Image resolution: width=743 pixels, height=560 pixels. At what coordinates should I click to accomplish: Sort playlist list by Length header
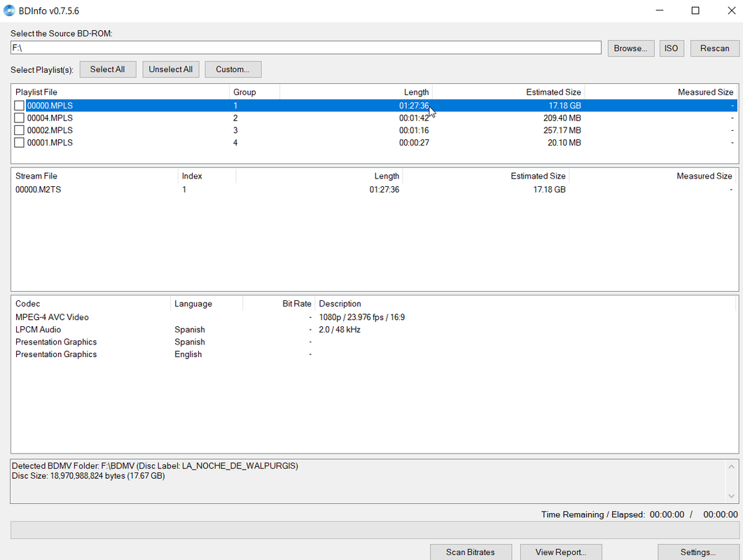(x=356, y=92)
